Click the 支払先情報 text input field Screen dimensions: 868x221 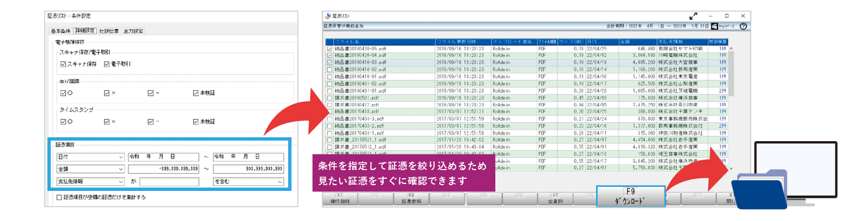170,182
